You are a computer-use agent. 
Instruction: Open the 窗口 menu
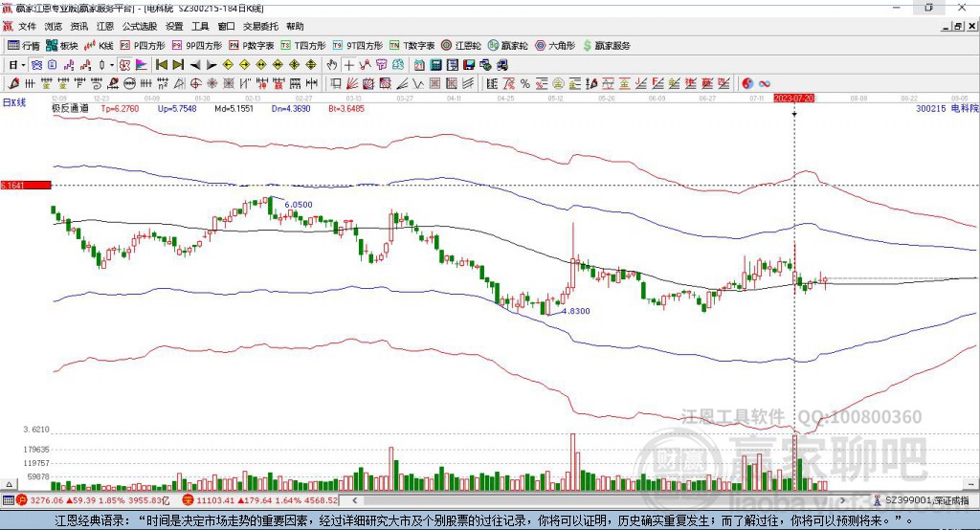click(226, 26)
